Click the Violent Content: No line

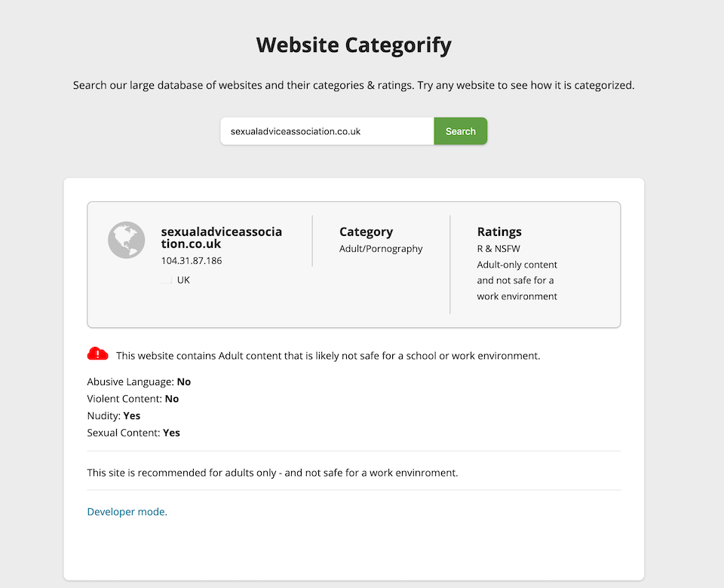[133, 399]
